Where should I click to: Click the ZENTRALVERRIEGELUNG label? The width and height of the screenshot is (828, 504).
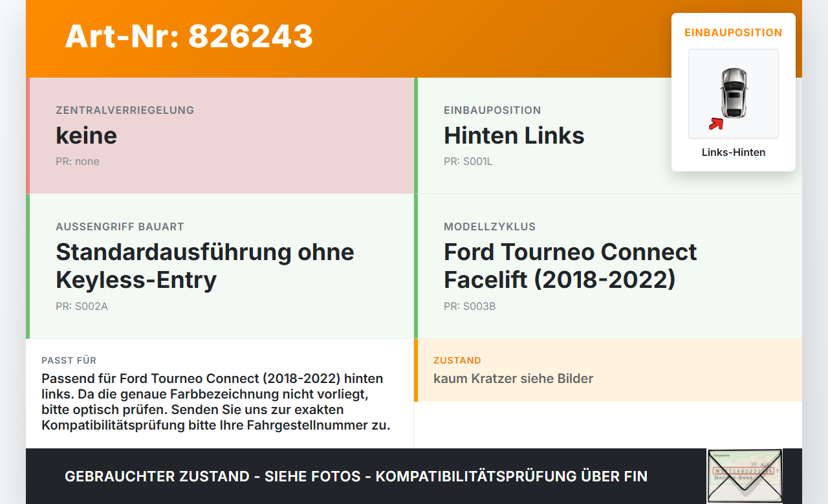coord(125,110)
